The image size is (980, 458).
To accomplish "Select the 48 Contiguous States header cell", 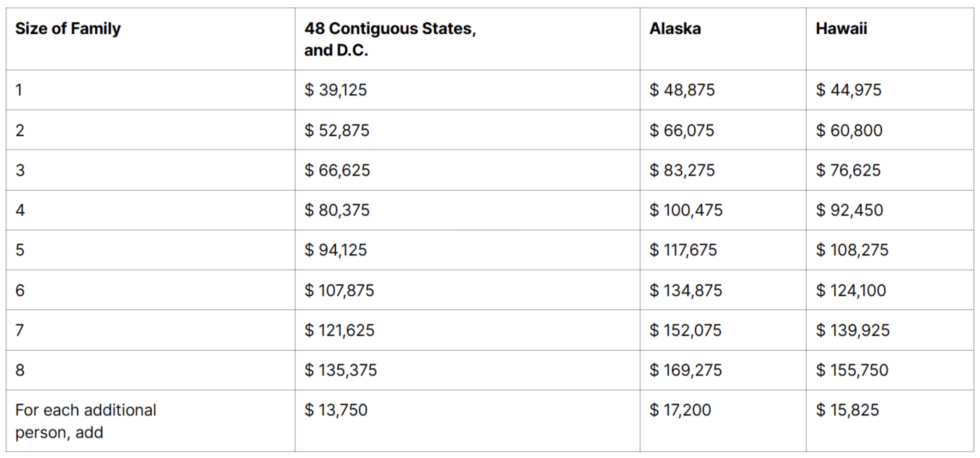I will (389, 39).
